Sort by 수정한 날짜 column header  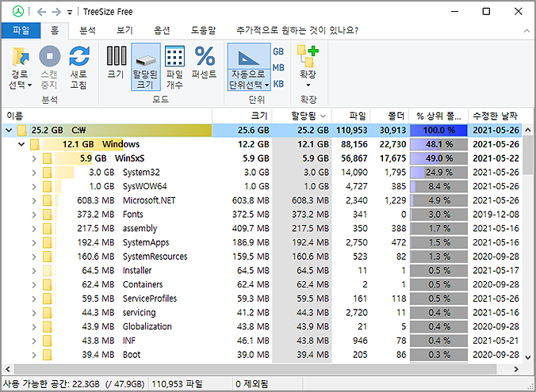tap(495, 116)
